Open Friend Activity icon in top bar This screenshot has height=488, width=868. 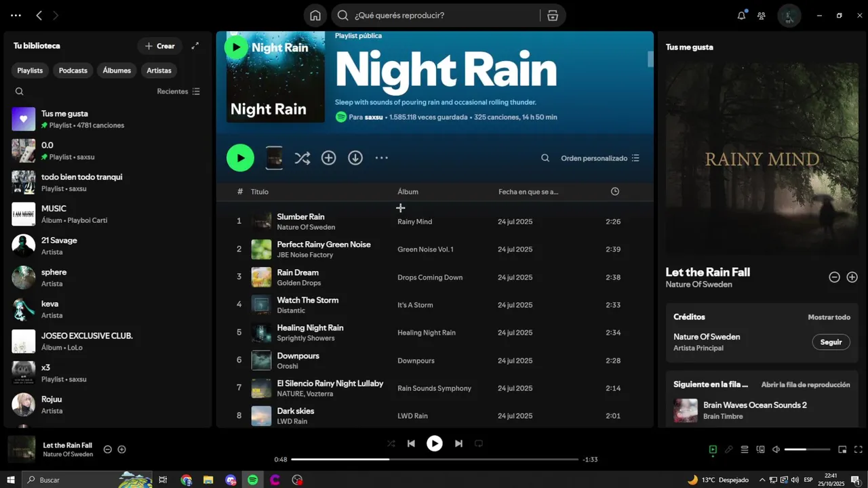(x=762, y=16)
